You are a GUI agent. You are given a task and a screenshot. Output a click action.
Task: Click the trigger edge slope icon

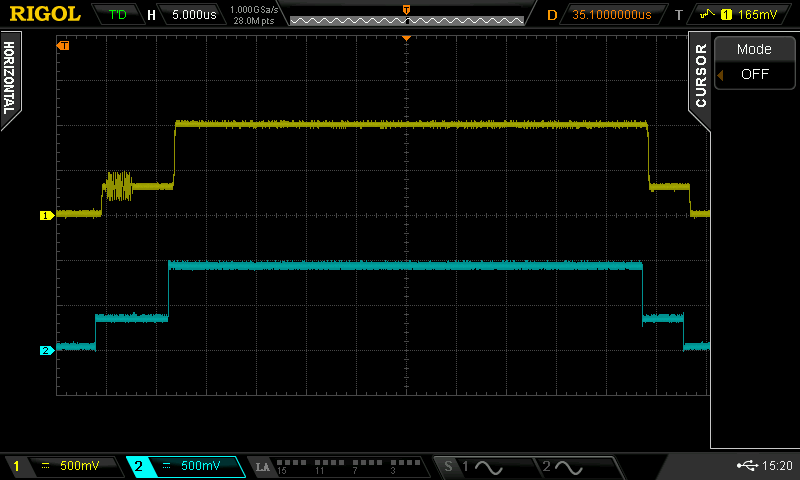click(x=711, y=15)
